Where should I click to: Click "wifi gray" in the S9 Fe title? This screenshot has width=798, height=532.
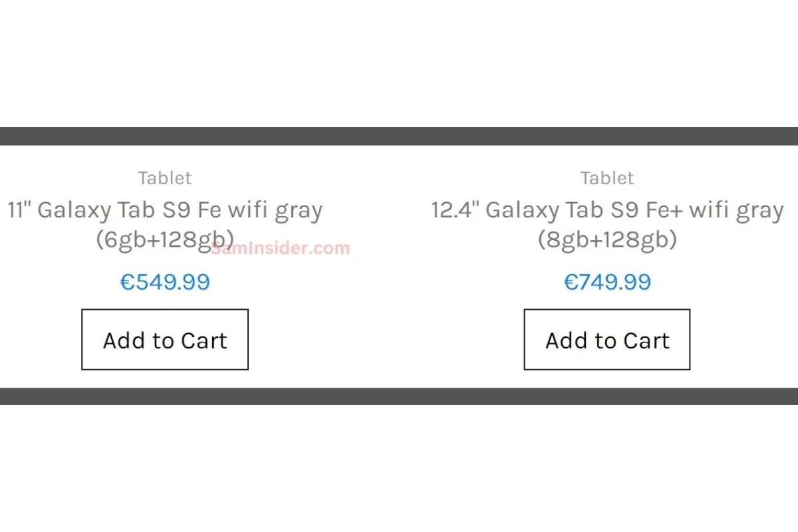point(275,211)
